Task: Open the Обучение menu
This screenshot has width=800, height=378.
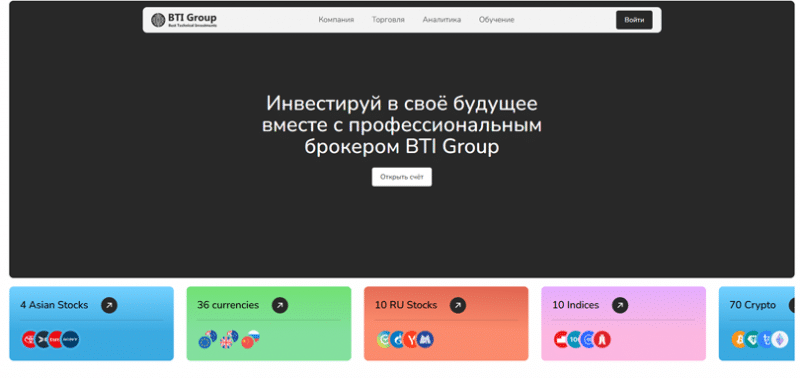Action: (496, 20)
